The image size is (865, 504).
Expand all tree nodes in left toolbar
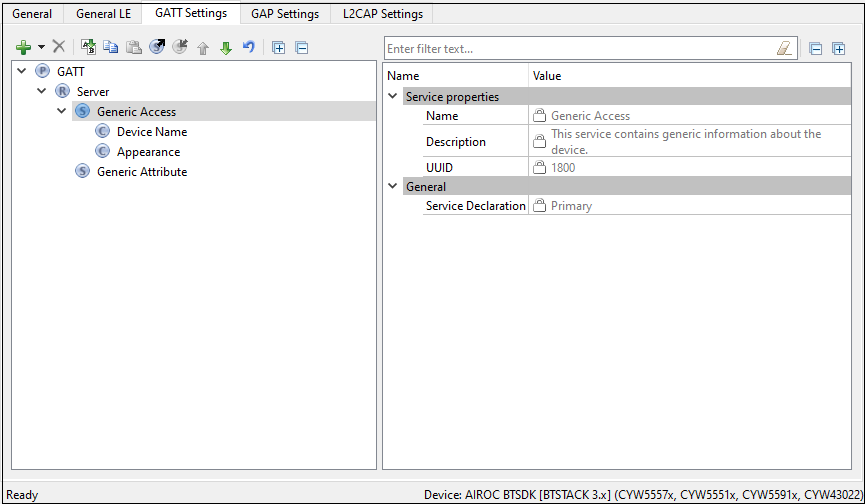[279, 47]
